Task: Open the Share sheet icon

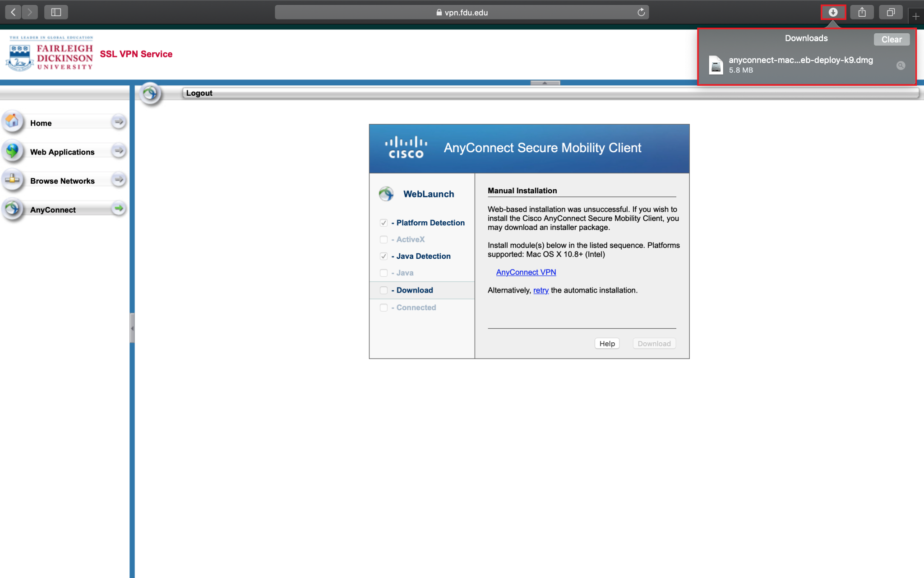Action: tap(862, 12)
